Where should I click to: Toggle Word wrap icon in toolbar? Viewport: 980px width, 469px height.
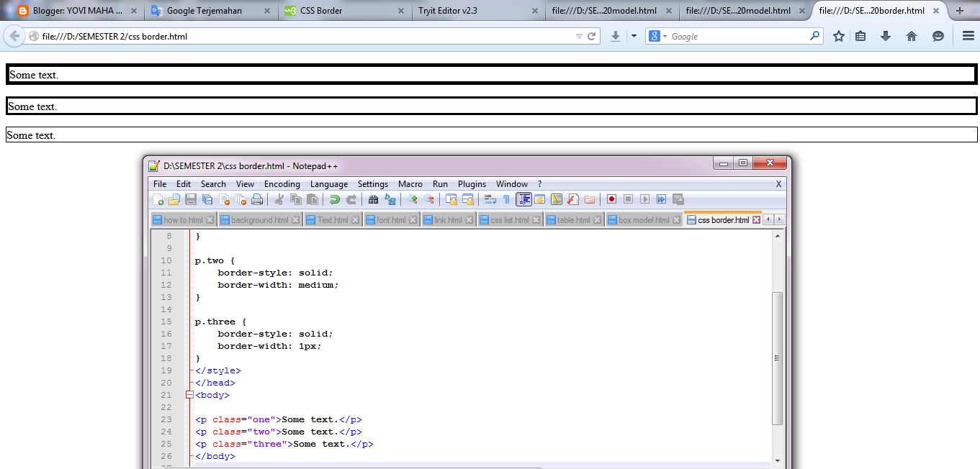pyautogui.click(x=490, y=199)
